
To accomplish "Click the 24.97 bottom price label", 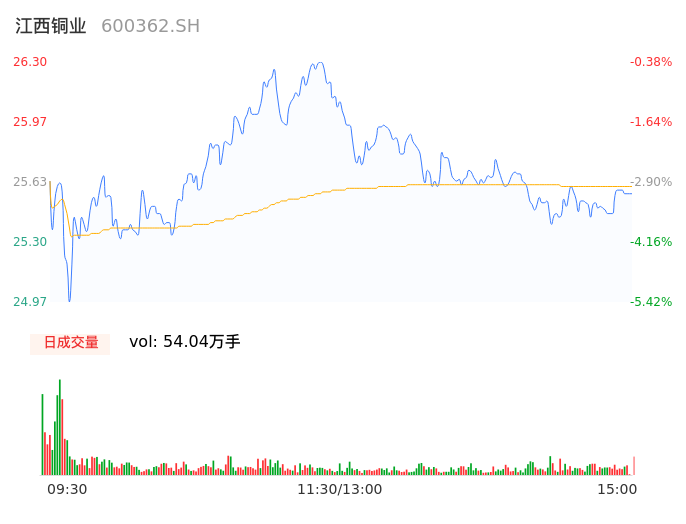I will tap(30, 302).
